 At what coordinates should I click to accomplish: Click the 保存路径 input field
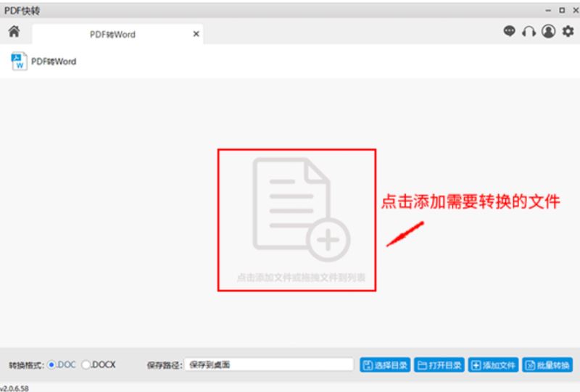[x=269, y=364]
